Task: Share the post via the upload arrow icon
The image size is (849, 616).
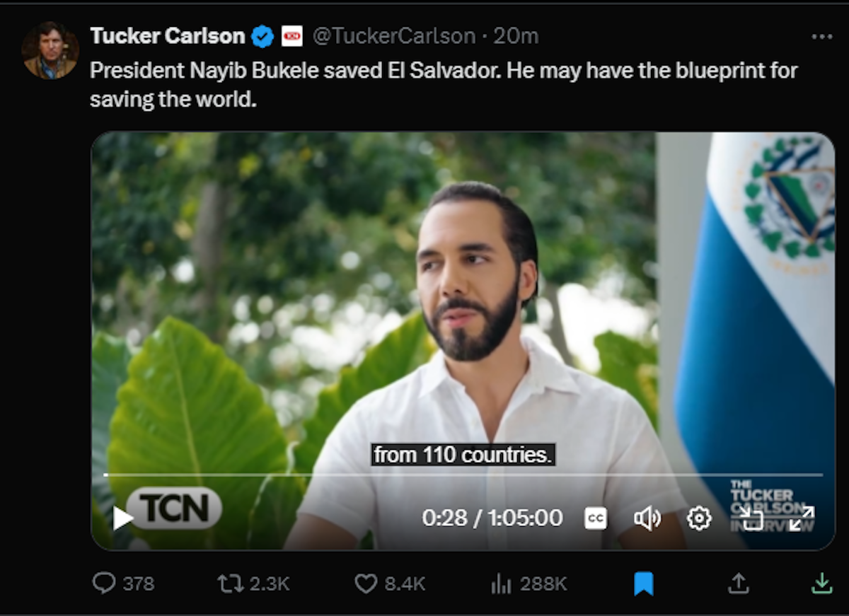Action: (738, 583)
